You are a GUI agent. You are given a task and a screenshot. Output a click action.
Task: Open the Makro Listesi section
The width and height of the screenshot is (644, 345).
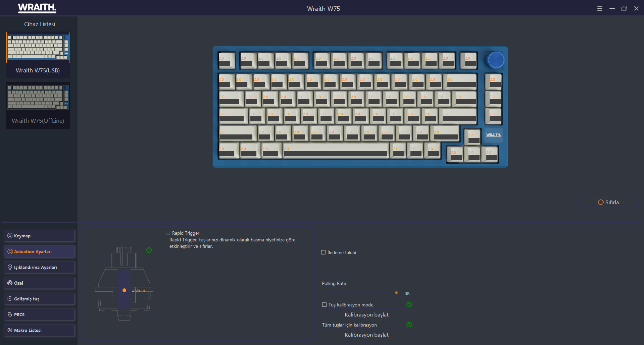(39, 330)
